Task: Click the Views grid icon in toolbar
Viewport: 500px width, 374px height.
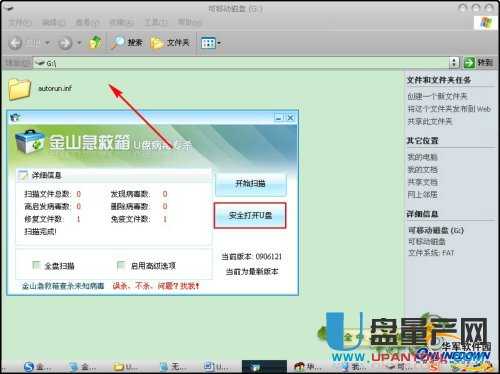Action: coord(208,43)
